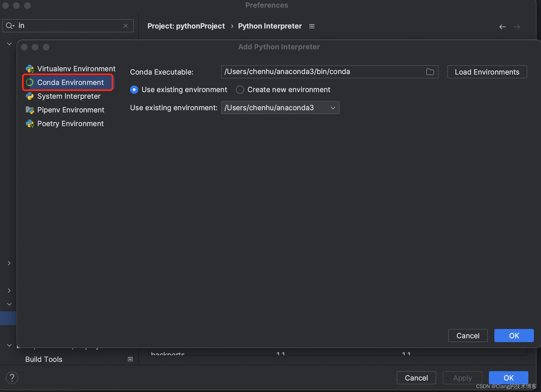Click the Pipenv folder-Python icon
The image size is (541, 392).
coord(30,110)
